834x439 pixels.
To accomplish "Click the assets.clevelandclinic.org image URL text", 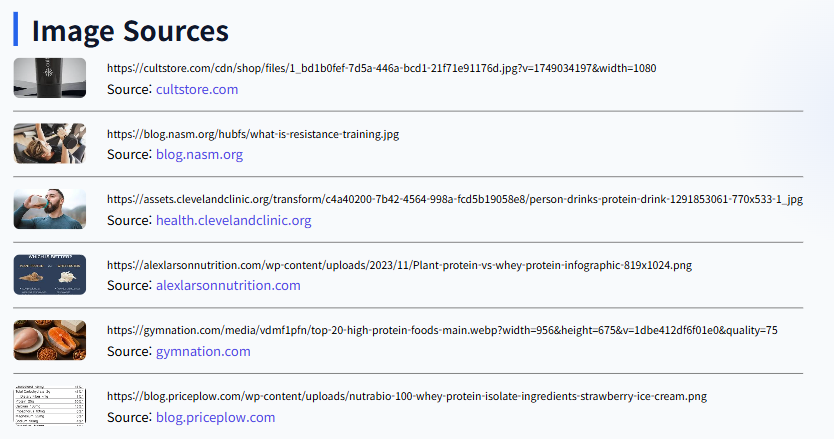I will coord(455,200).
